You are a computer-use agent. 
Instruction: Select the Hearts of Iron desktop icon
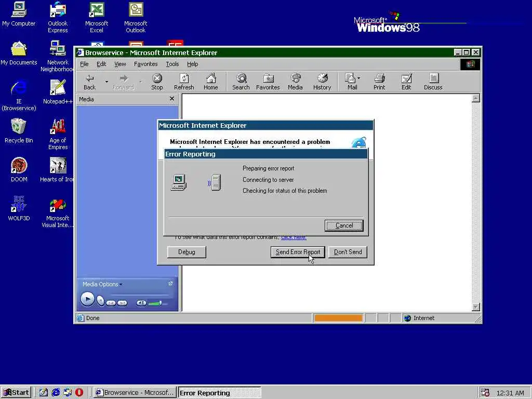[x=57, y=170]
